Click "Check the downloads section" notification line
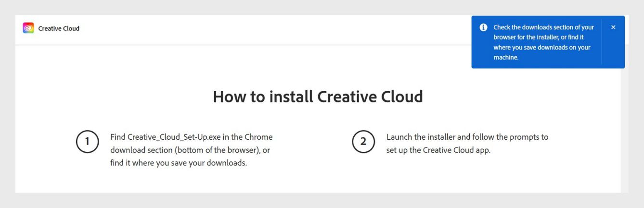 [543, 27]
